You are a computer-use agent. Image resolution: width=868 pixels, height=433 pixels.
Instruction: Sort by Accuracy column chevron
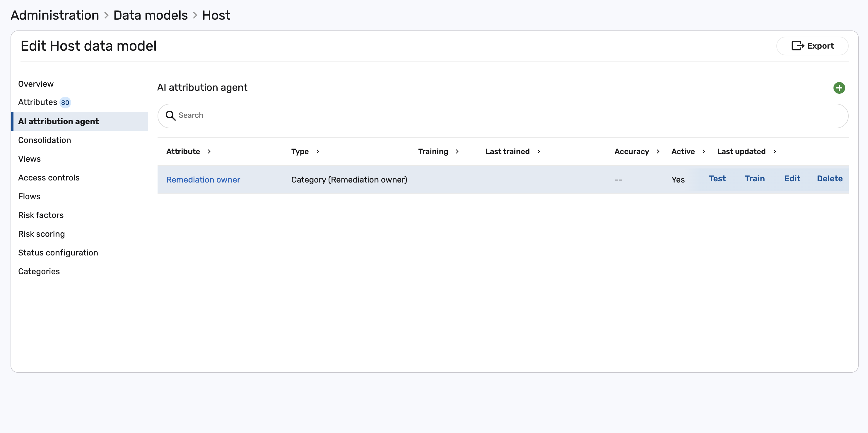658,152
